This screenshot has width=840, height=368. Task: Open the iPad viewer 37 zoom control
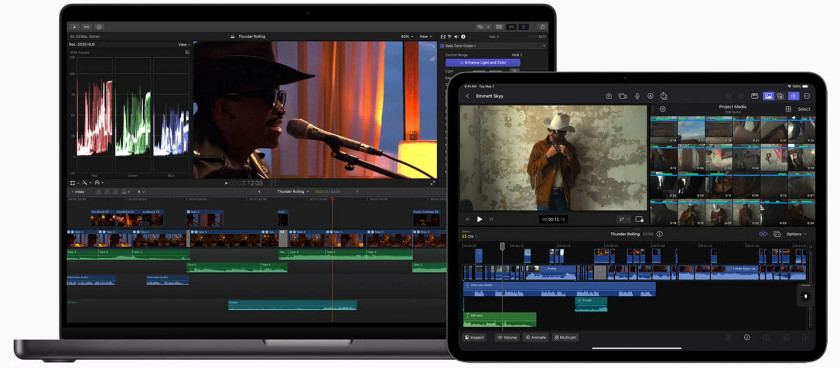tap(624, 219)
